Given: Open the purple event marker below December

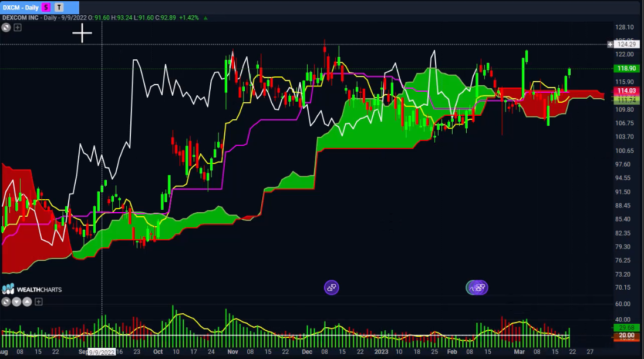Looking at the screenshot, I should (332, 287).
